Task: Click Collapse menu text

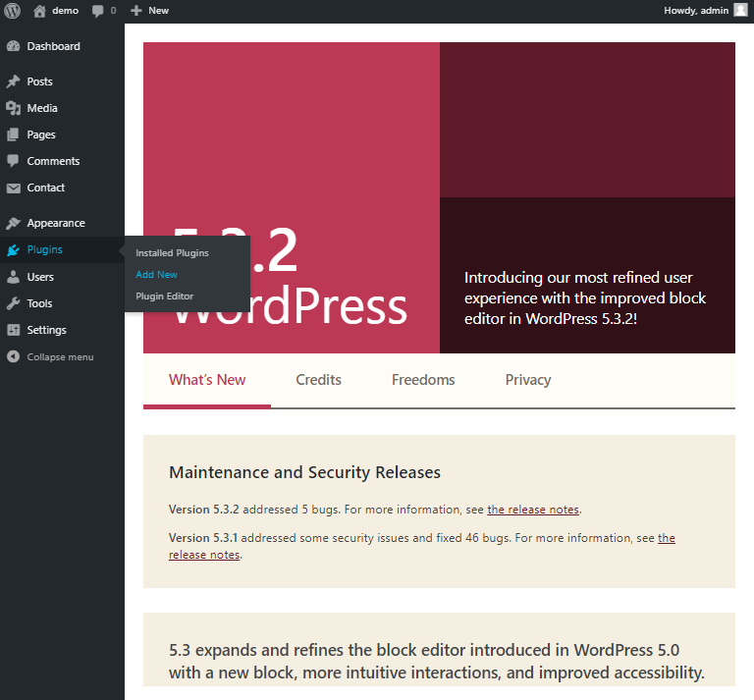Action: (x=60, y=356)
